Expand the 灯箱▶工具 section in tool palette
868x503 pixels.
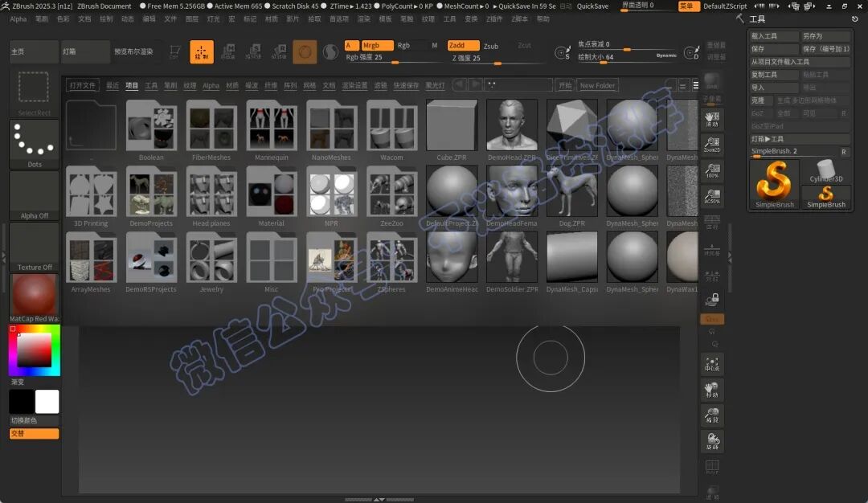coord(800,139)
